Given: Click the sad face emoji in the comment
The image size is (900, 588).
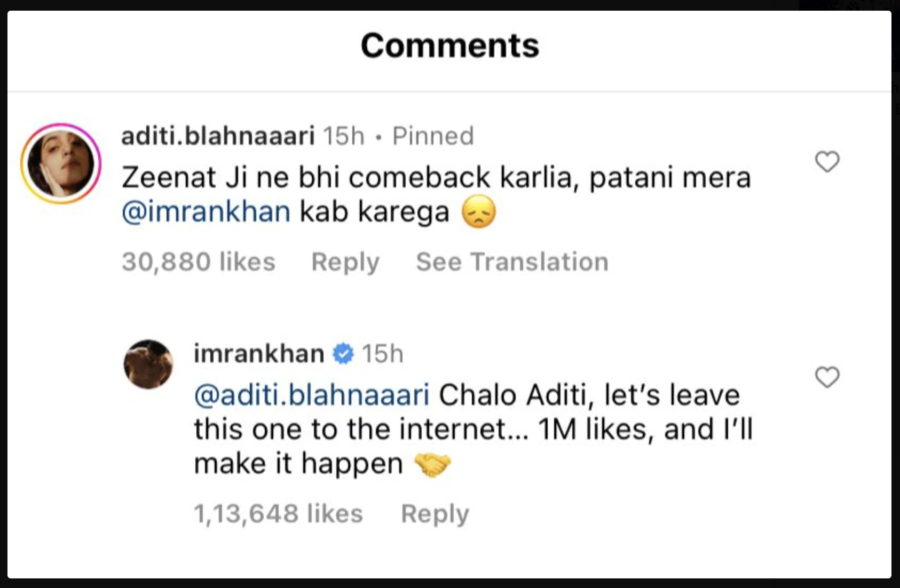Looking at the screenshot, I should [x=478, y=212].
